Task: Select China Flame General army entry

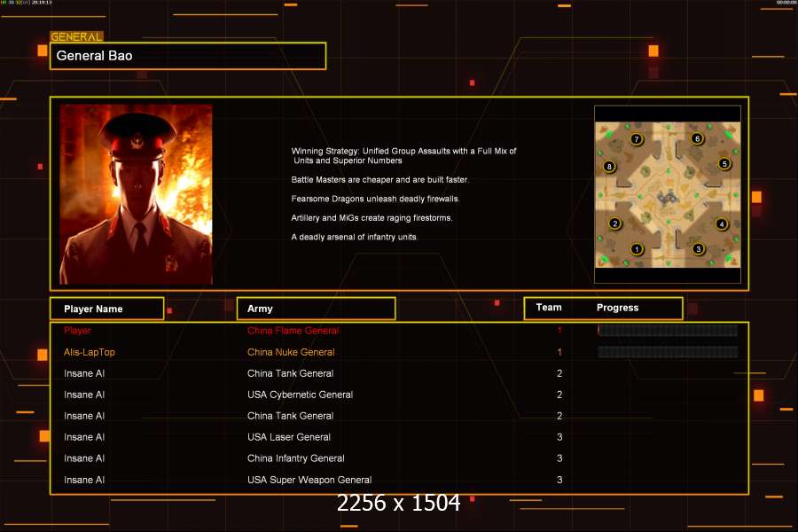Action: point(293,331)
